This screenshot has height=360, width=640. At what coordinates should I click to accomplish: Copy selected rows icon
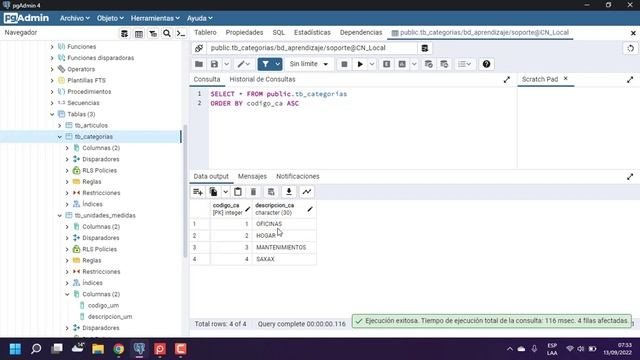pos(213,192)
